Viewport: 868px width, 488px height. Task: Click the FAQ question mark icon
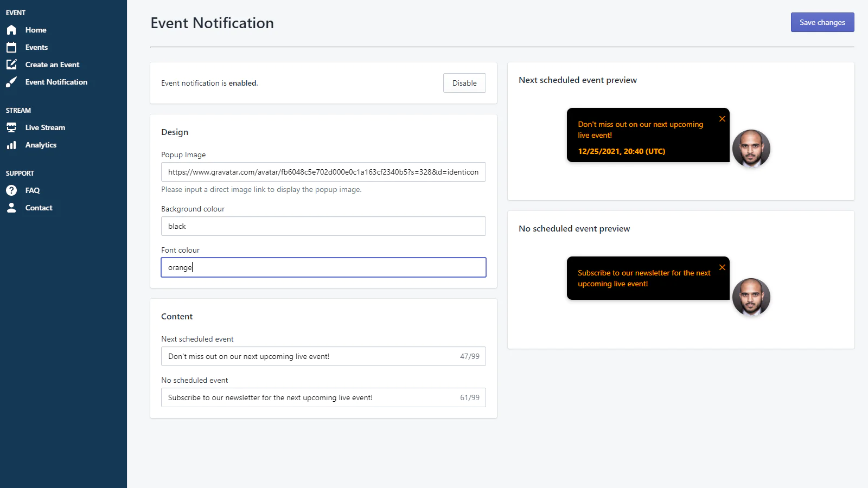click(11, 190)
